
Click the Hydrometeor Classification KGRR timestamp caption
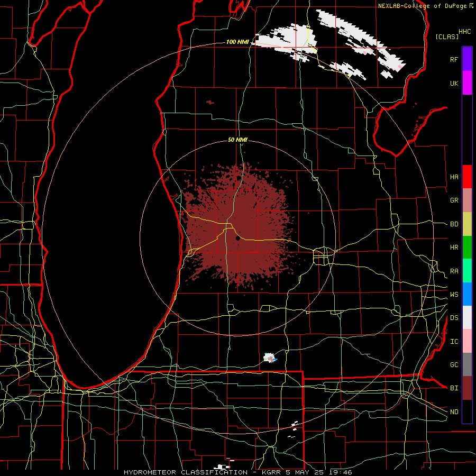click(237, 472)
